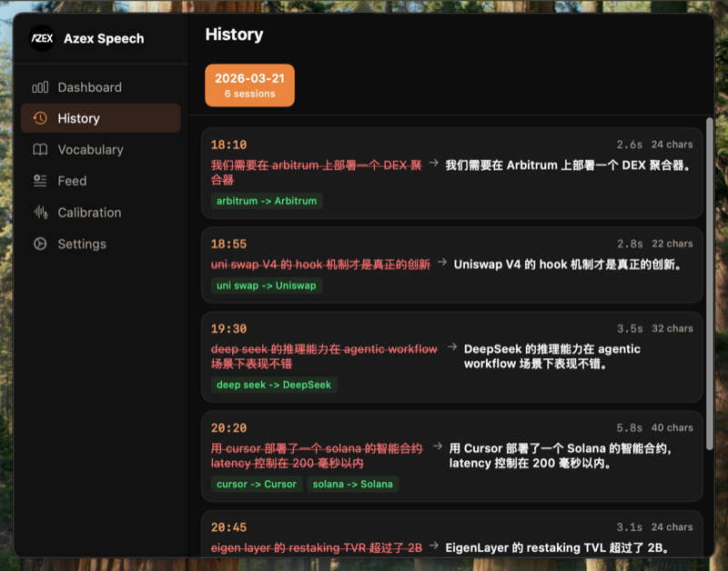Click the 40 chars count

coord(672,428)
